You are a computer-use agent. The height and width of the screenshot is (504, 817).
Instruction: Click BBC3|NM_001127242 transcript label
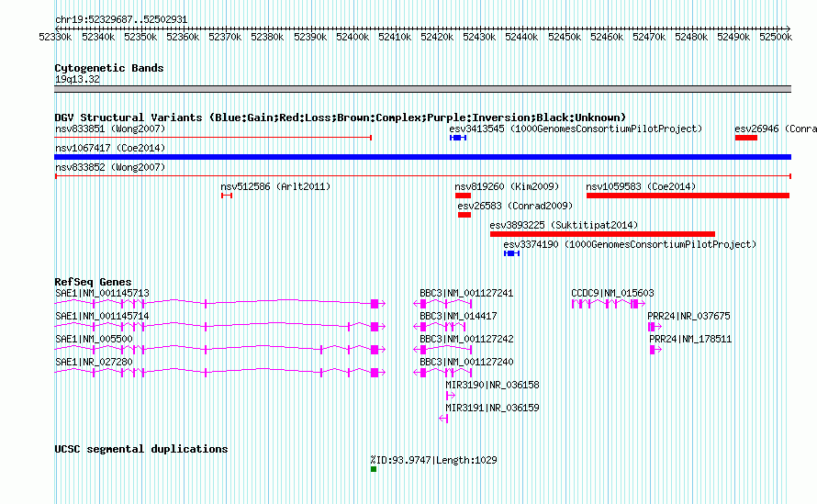[x=466, y=339]
